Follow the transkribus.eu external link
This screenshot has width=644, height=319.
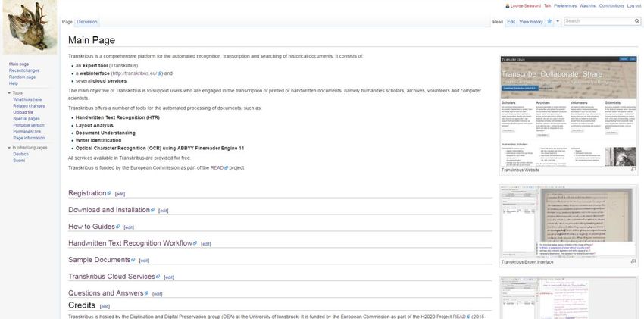[x=137, y=73]
